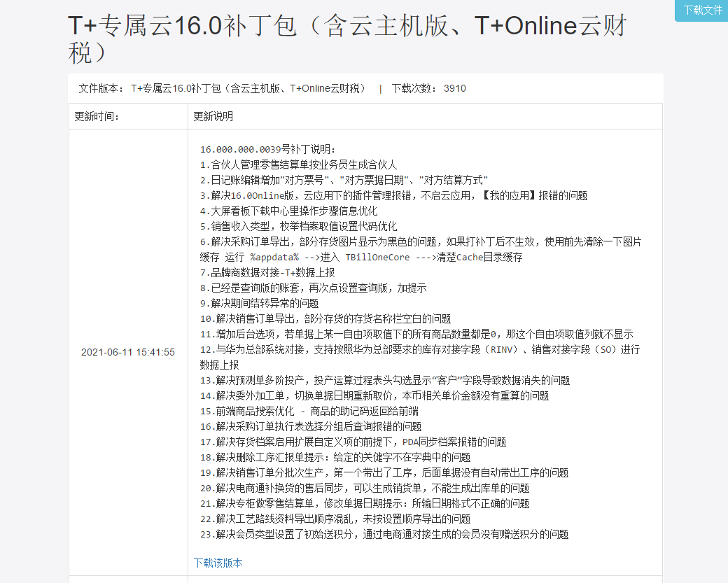Click item 20 电商通补换货 line
Image resolution: width=728 pixels, height=583 pixels.
tap(365, 487)
